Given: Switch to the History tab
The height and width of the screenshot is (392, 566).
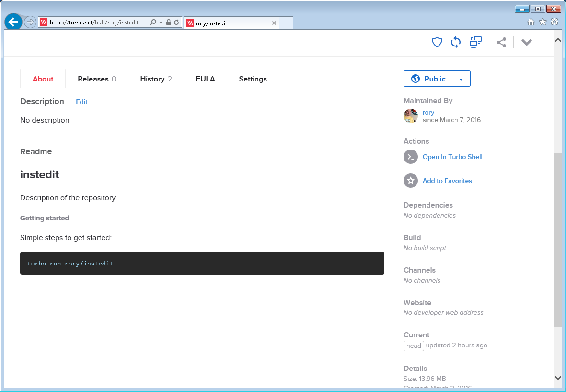Looking at the screenshot, I should pos(156,79).
